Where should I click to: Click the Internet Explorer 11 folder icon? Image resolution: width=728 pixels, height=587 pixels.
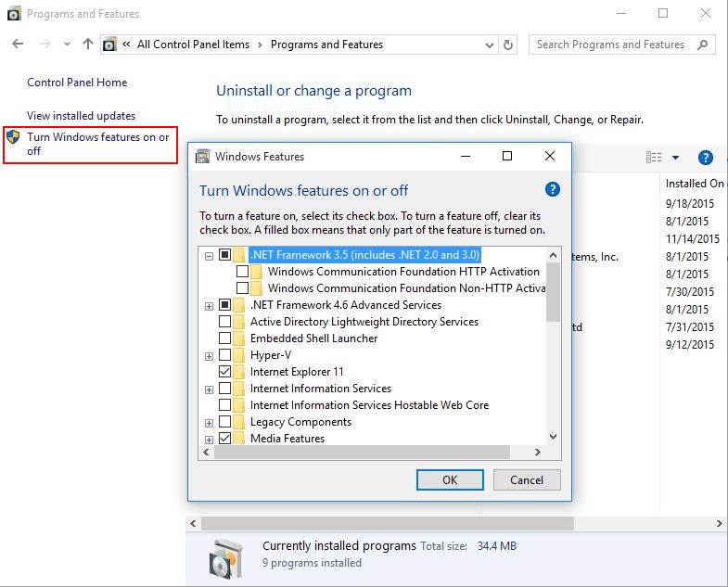coord(238,372)
